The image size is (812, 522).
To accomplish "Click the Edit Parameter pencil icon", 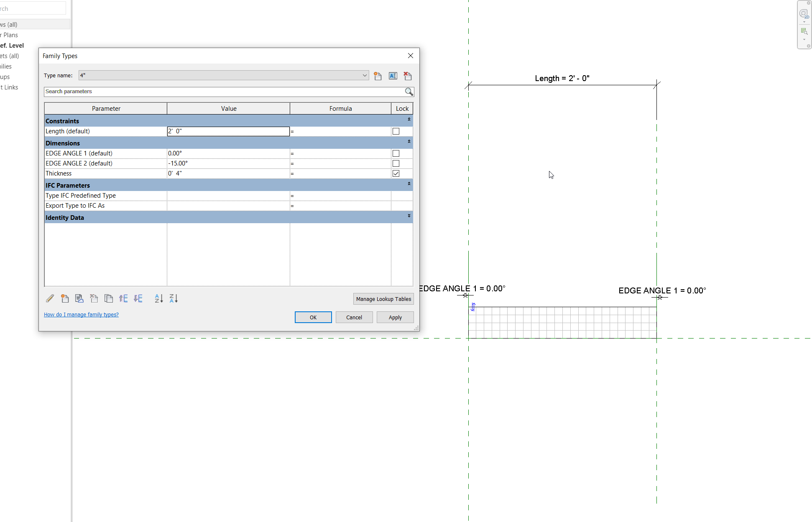I will click(50, 298).
